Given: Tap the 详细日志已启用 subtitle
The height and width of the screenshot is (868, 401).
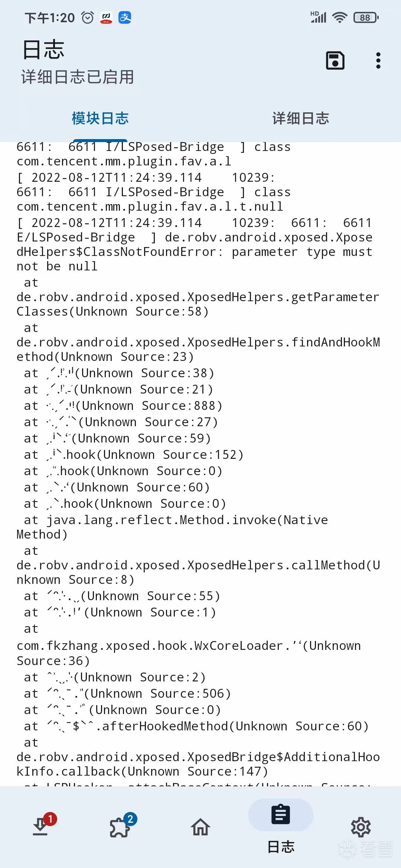Looking at the screenshot, I should pos(78,77).
